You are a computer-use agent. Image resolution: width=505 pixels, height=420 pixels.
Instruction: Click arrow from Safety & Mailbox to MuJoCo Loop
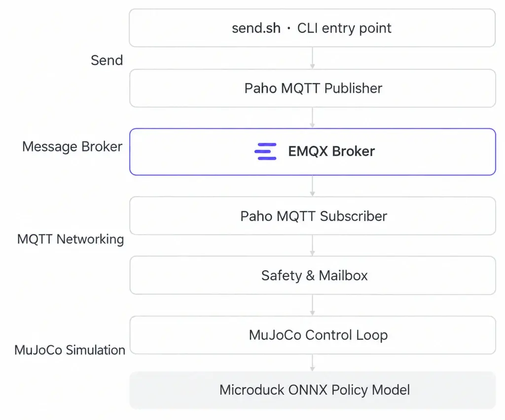[312, 305]
